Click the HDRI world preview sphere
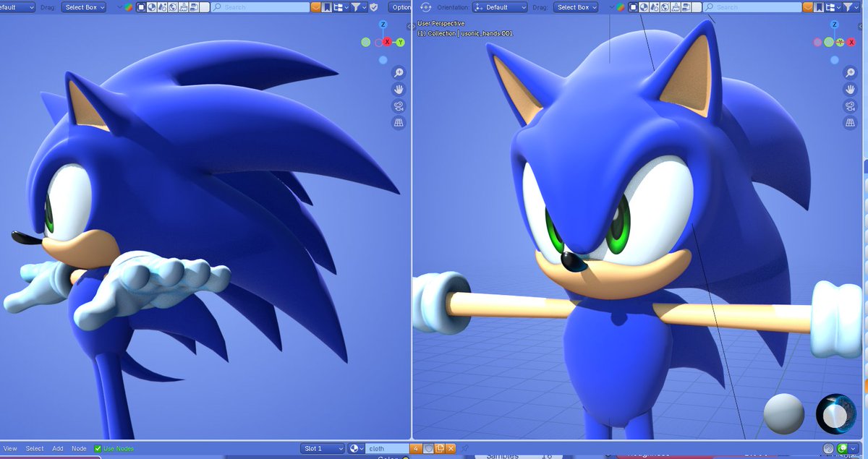This screenshot has width=868, height=459. coord(836,413)
